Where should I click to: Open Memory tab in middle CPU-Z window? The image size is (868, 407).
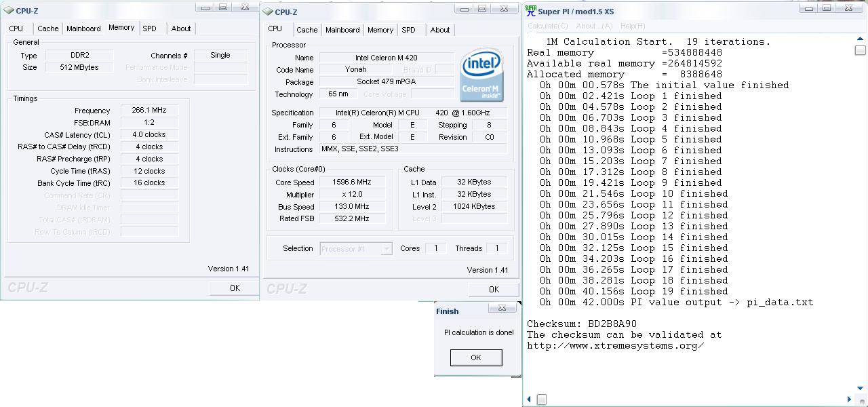tap(380, 30)
